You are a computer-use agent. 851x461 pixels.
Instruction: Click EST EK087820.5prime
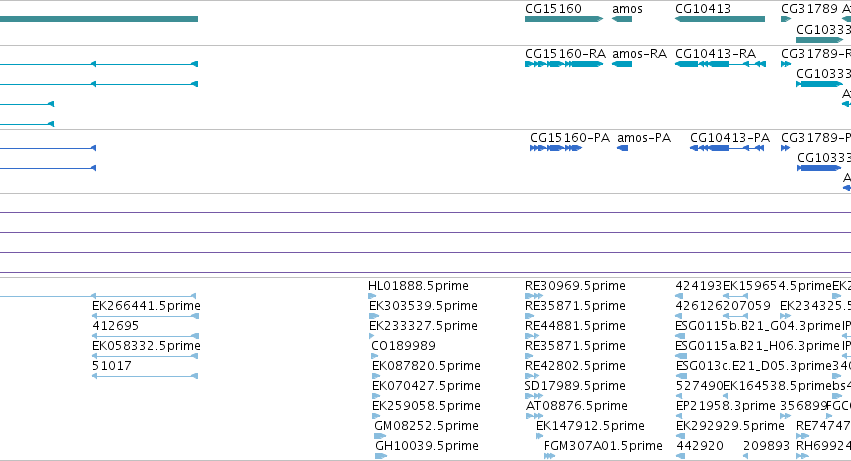pyautogui.click(x=426, y=366)
